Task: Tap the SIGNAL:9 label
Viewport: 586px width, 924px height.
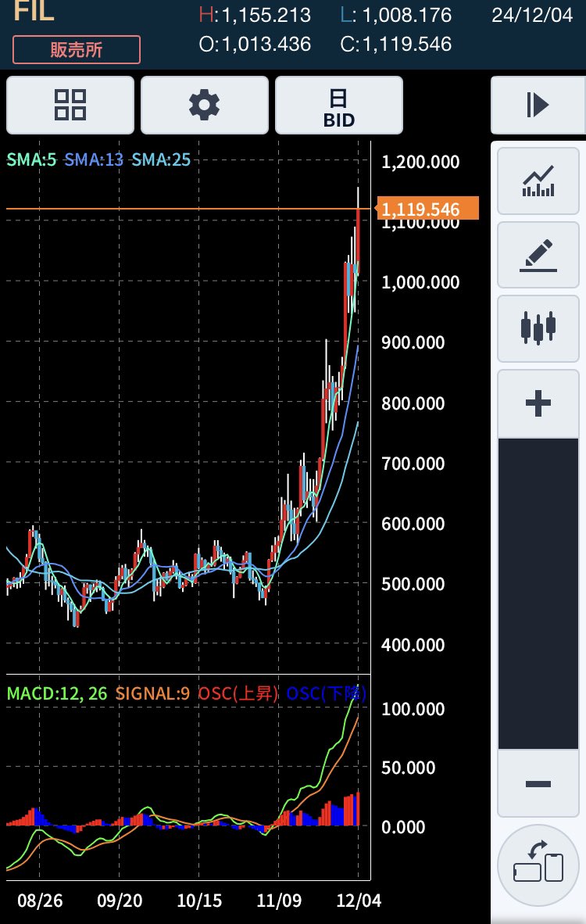Action: coord(152,693)
